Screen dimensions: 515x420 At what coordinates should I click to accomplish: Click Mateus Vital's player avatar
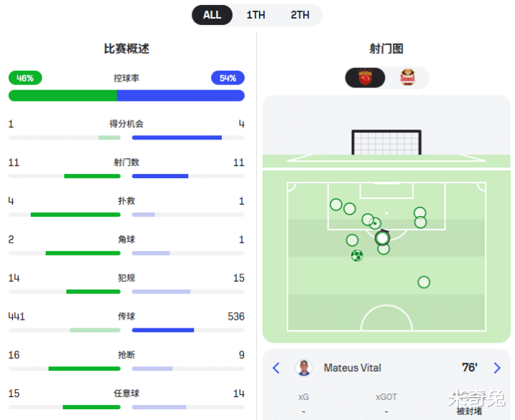pyautogui.click(x=304, y=368)
